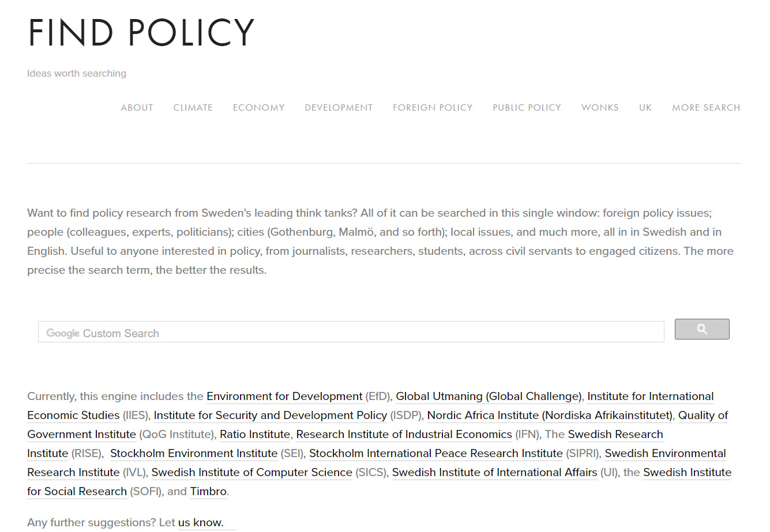Open Quality of Government Institute link
Screen dimensions: 770x532
tap(703, 416)
